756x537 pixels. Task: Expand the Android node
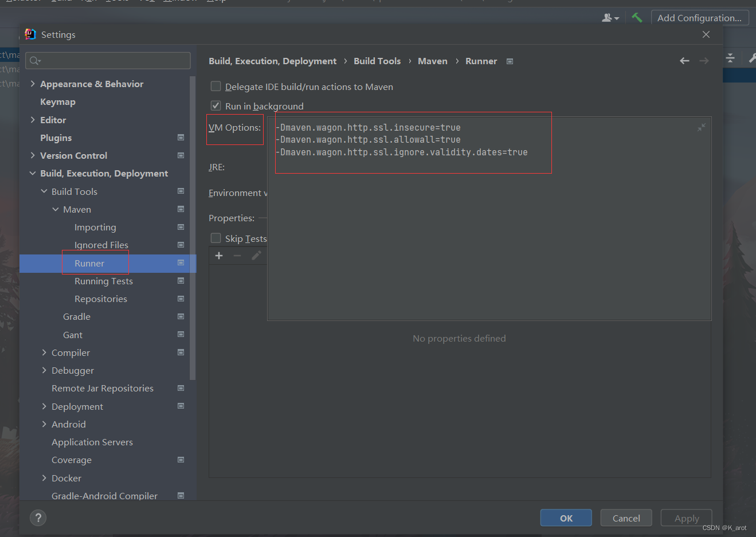(44, 424)
